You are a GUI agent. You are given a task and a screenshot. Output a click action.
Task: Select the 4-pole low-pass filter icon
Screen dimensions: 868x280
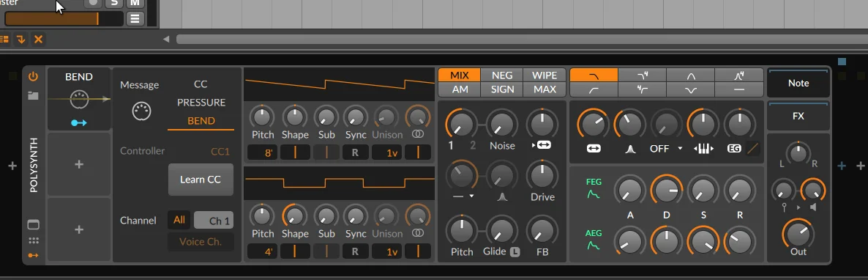point(642,75)
